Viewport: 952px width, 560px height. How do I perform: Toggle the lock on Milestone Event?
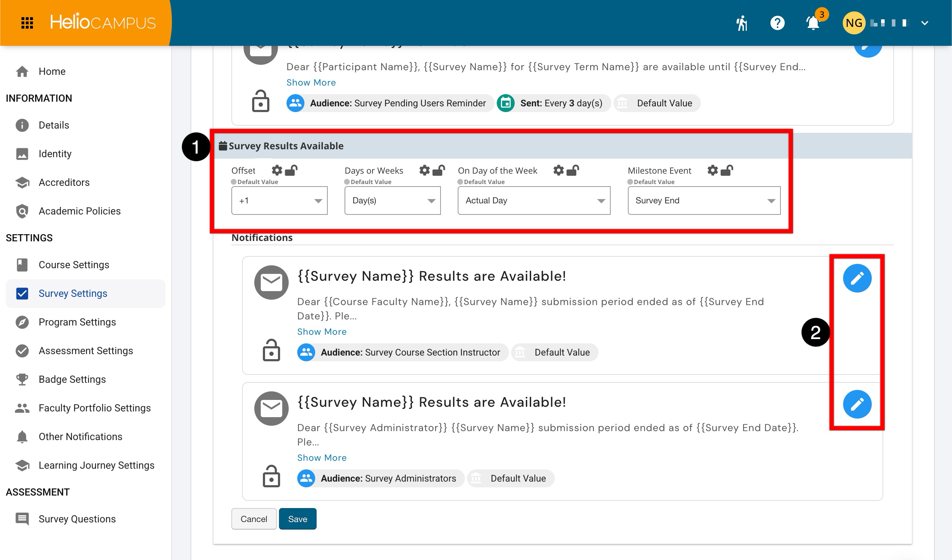pyautogui.click(x=727, y=170)
